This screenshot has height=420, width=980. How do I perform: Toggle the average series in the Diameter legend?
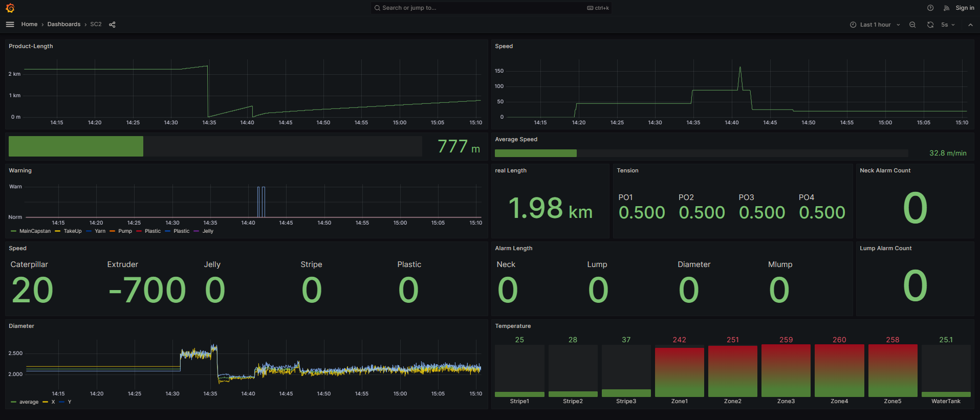[29, 402]
